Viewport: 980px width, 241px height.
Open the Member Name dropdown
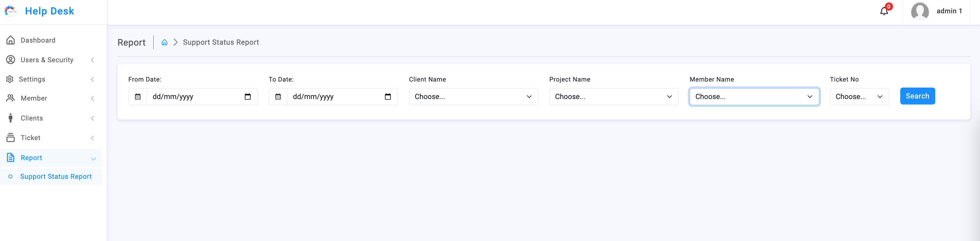pos(754,97)
